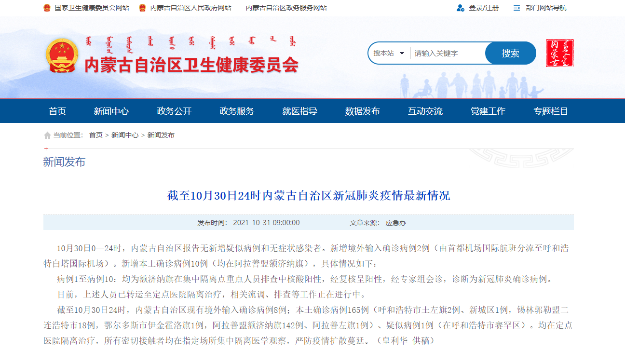The width and height of the screenshot is (625, 364).
Task: Click the 请输入关键字 search input field
Action: 448,53
